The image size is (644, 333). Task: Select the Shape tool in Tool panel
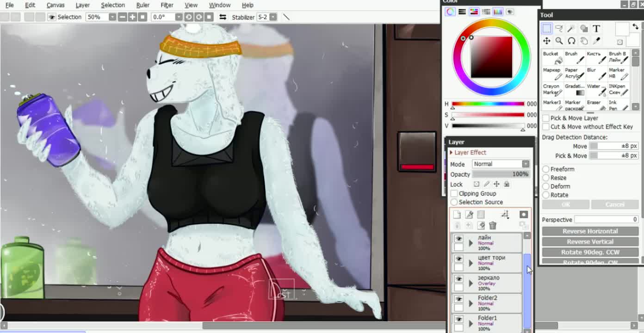click(x=584, y=29)
